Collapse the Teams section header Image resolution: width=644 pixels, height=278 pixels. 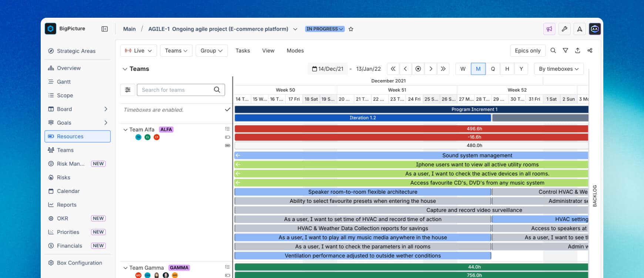click(x=125, y=69)
